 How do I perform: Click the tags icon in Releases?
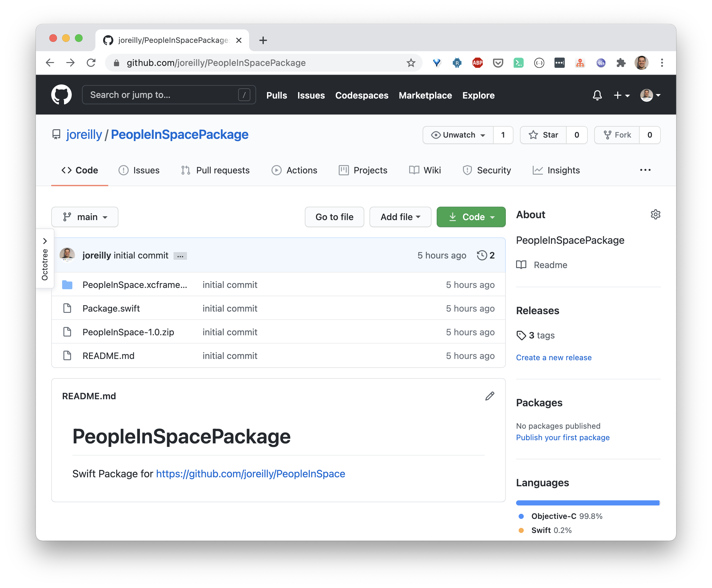(521, 335)
